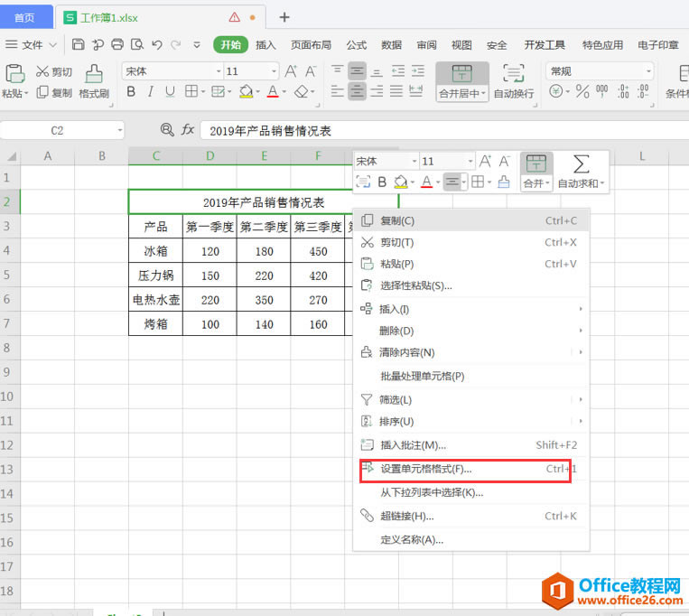Click the Cut (剪切) scissors in ribbon
The height and width of the screenshot is (616, 689).
pos(42,71)
